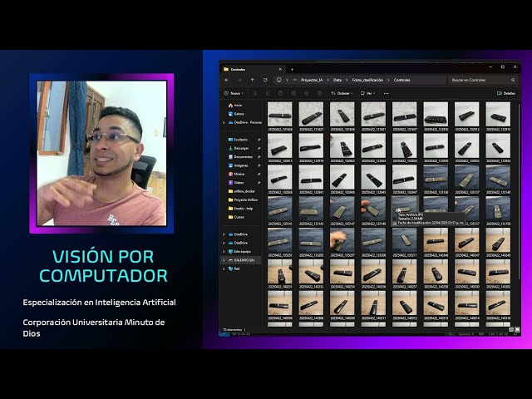Close the Controles tab
This screenshot has width=532, height=399.
(280, 69)
